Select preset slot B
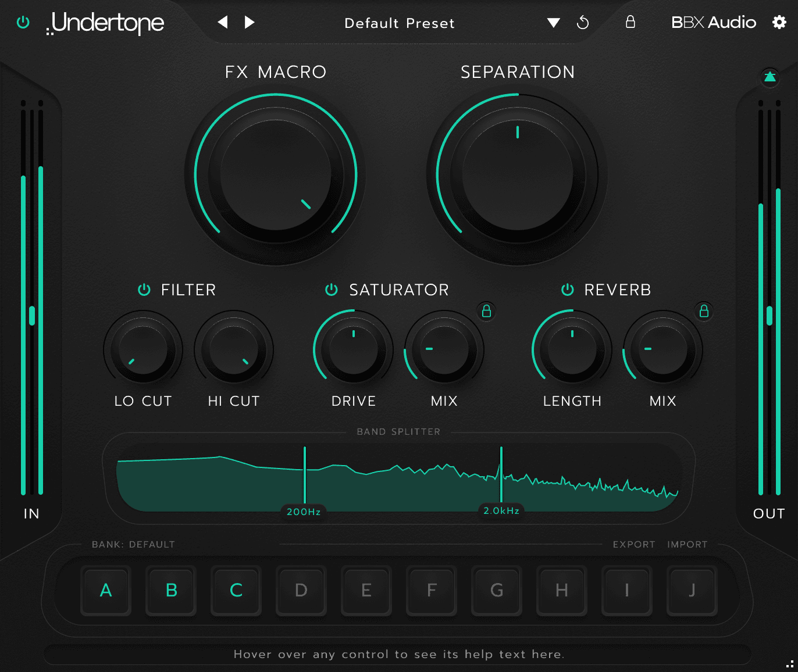 coord(171,591)
